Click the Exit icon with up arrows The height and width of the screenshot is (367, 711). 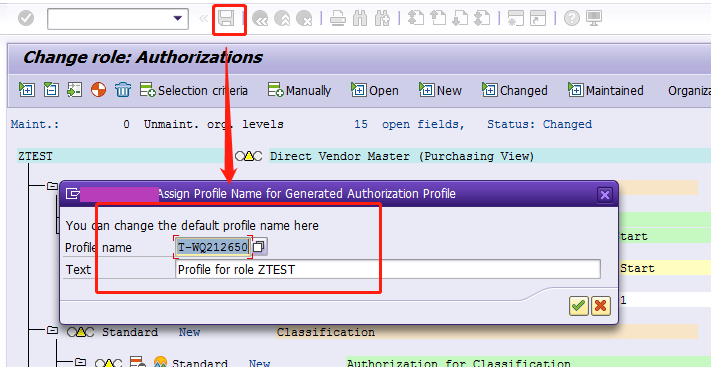(282, 19)
